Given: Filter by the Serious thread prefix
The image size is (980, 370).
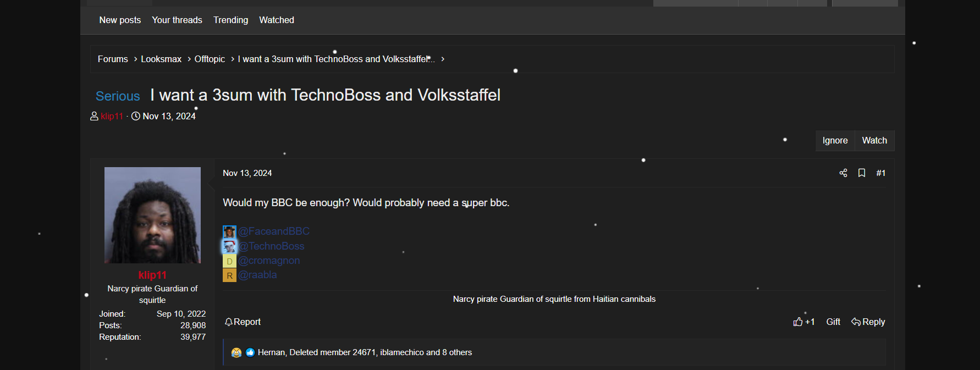Looking at the screenshot, I should [x=118, y=96].
